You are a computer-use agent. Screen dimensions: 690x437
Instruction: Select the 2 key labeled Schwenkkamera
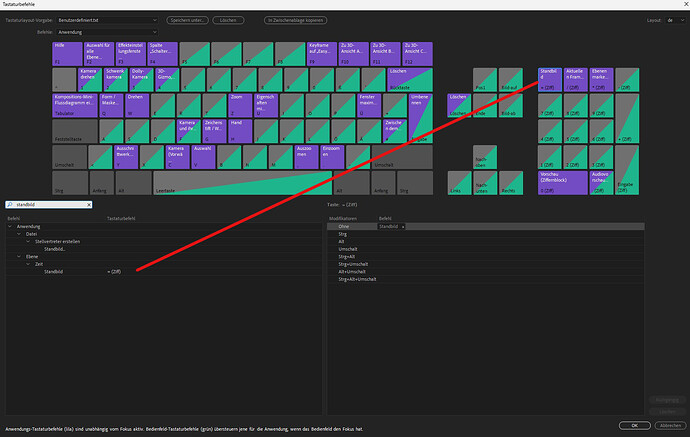[x=116, y=80]
